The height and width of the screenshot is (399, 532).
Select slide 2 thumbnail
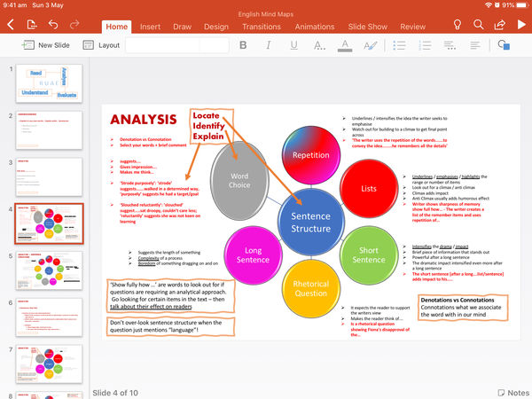pos(49,130)
